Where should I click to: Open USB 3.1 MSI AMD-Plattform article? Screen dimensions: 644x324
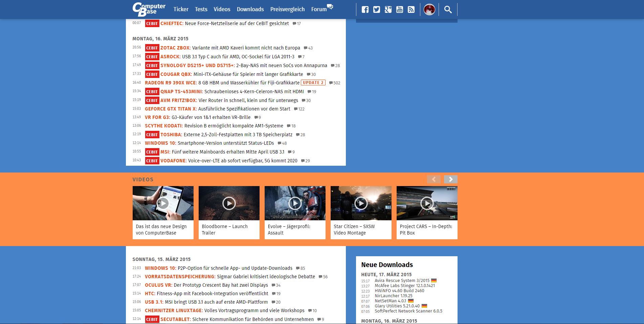(x=206, y=302)
